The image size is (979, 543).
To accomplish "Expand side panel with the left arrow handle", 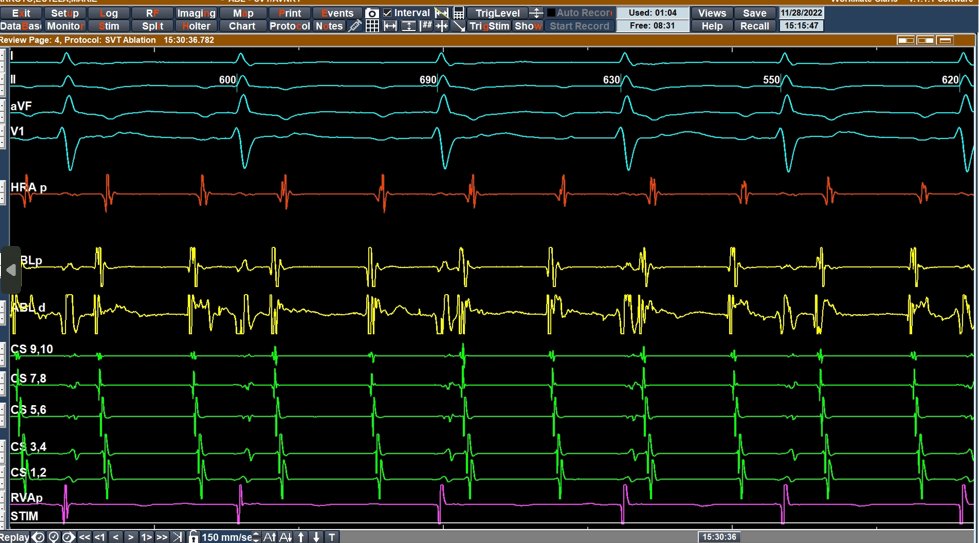I will click(x=11, y=270).
